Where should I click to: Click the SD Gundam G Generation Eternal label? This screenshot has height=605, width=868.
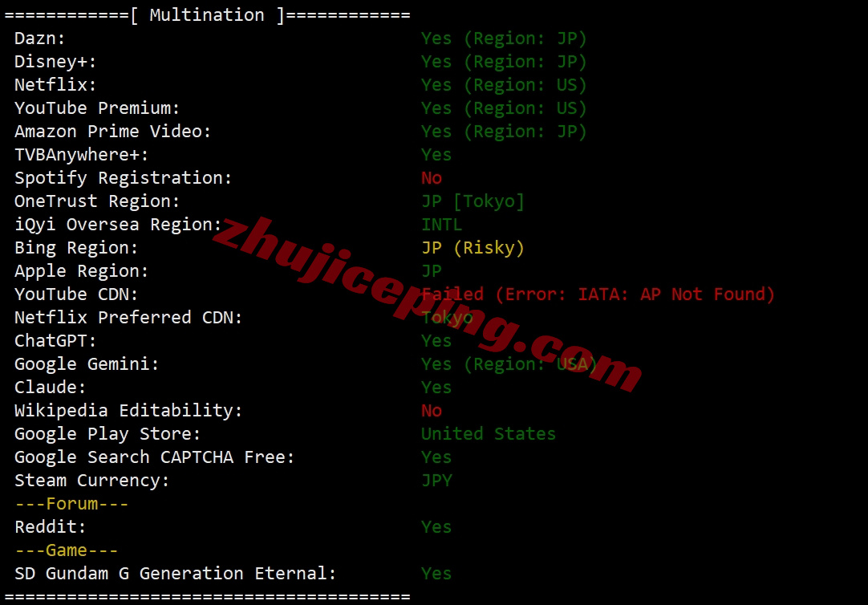(x=175, y=573)
